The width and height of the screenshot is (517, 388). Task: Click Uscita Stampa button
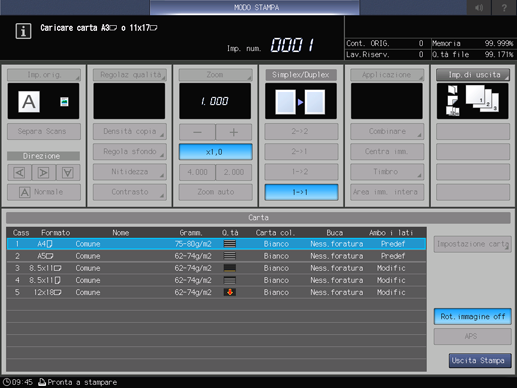pyautogui.click(x=480, y=361)
